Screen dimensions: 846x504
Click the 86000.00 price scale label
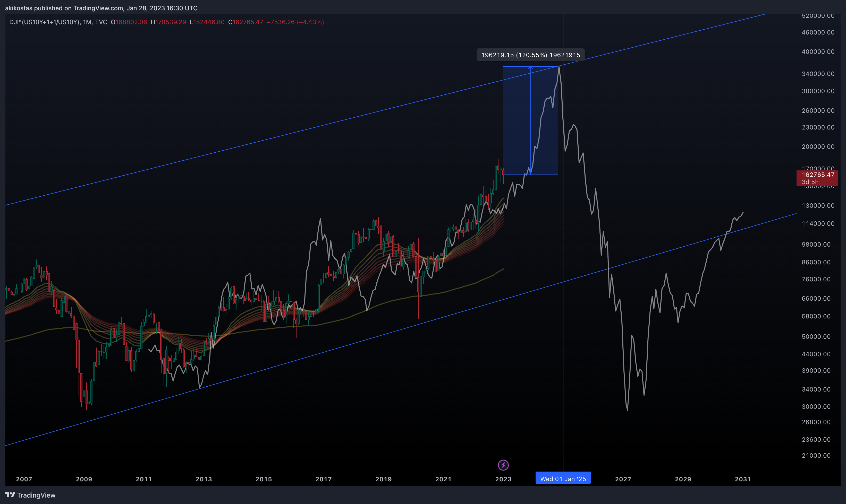(816, 262)
